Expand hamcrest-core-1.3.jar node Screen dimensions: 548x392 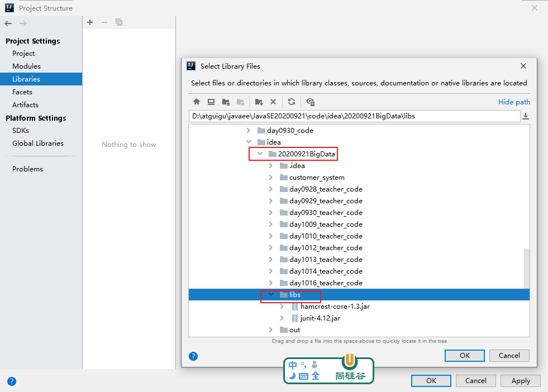(x=282, y=307)
